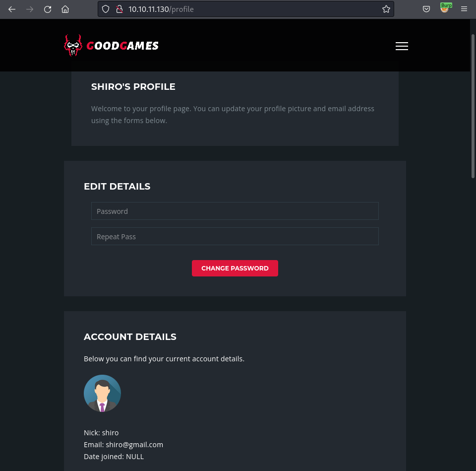Click the GoodGames logo
476x471 pixels.
112,46
